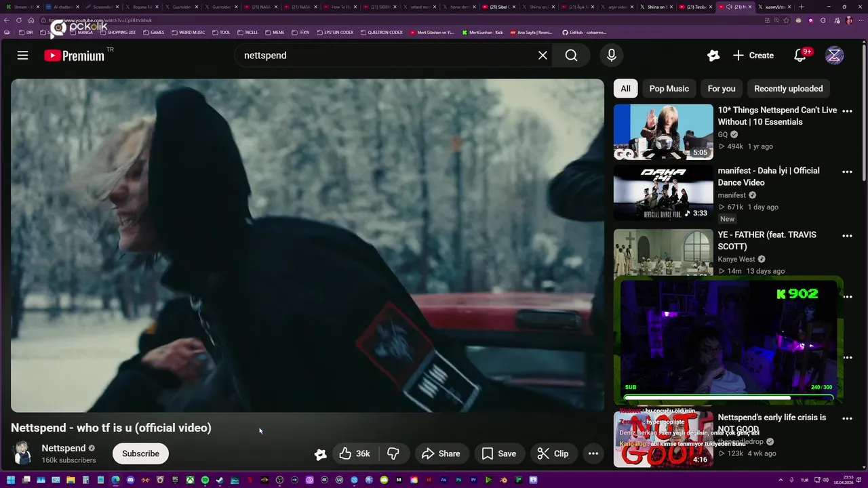This screenshot has width=868, height=488.
Task: Open the account avatar menu
Action: tap(834, 56)
